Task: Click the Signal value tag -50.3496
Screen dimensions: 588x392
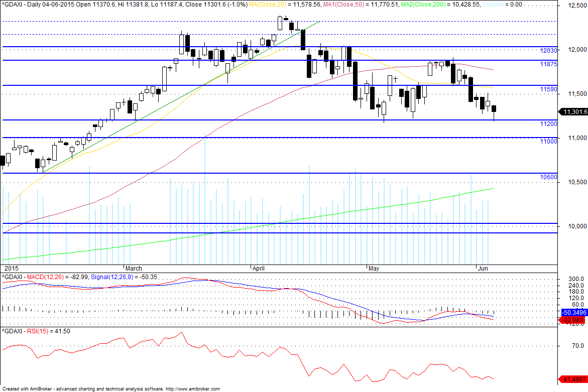Action: point(574,313)
